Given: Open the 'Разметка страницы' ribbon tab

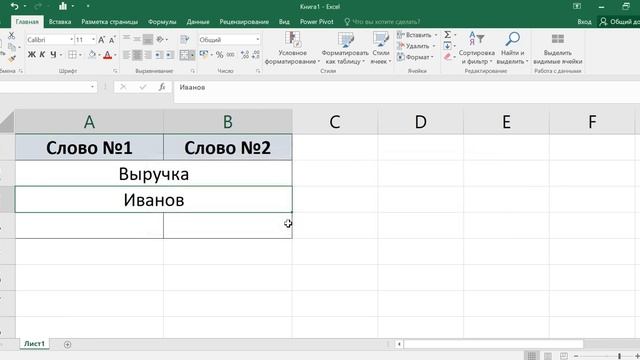Looking at the screenshot, I should click(109, 22).
